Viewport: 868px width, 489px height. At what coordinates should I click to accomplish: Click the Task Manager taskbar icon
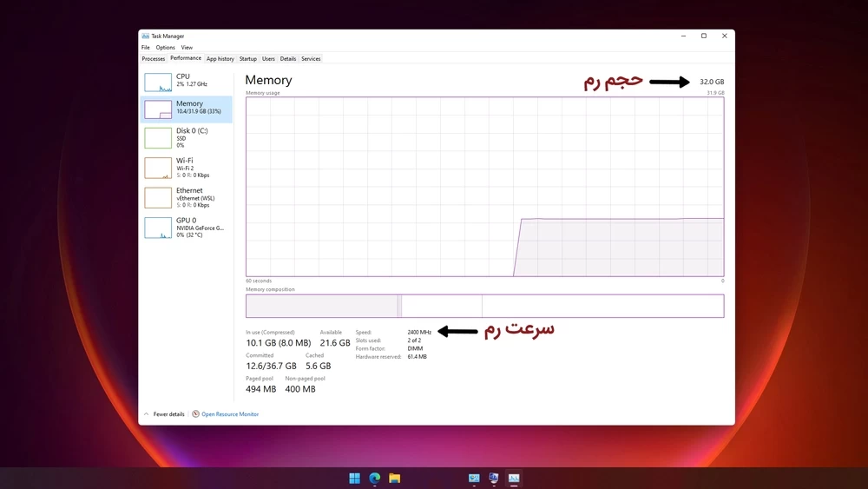[514, 478]
